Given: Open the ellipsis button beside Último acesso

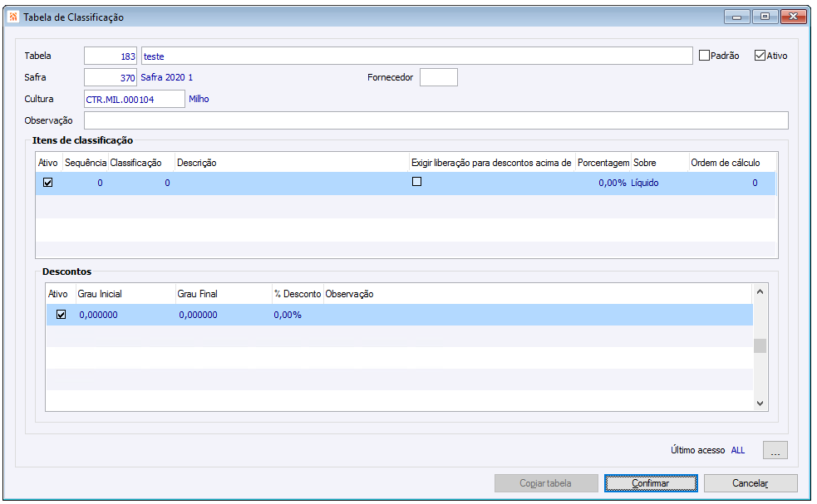Looking at the screenshot, I should coord(775,450).
